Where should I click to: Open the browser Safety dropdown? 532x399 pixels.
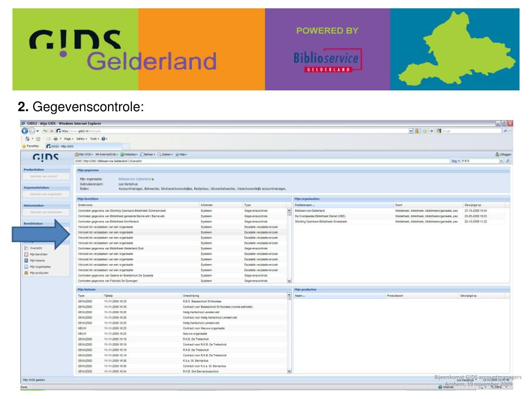tap(82, 139)
